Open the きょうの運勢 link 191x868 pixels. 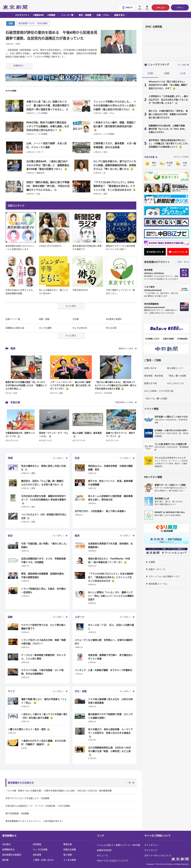(45, 328)
